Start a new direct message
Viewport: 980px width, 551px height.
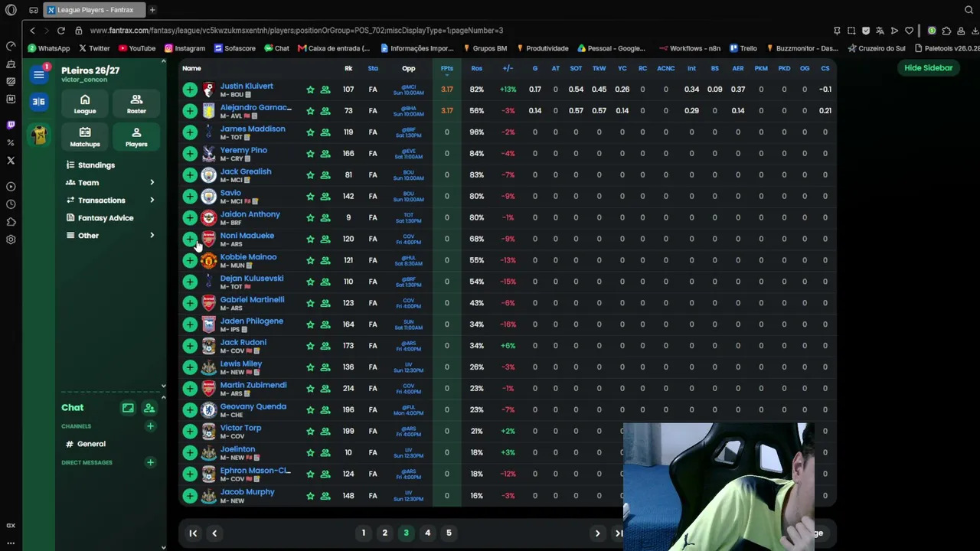[x=150, y=462]
